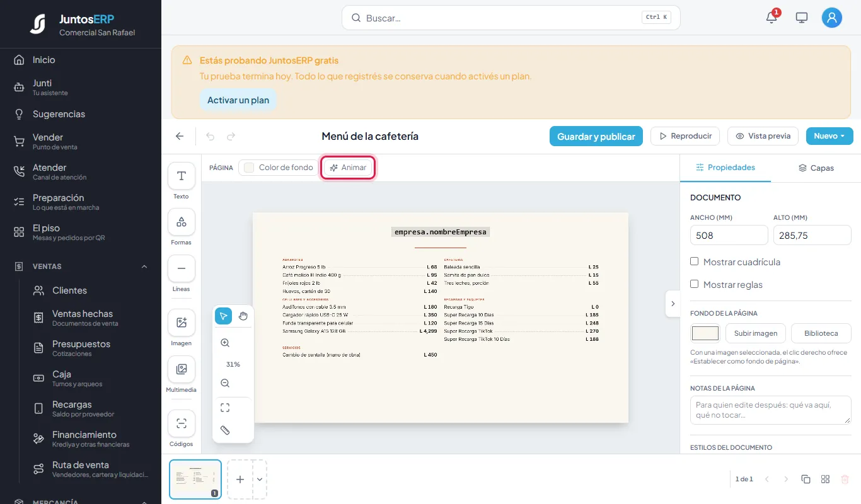
Task: Collapse the properties side panel
Action: tap(673, 304)
